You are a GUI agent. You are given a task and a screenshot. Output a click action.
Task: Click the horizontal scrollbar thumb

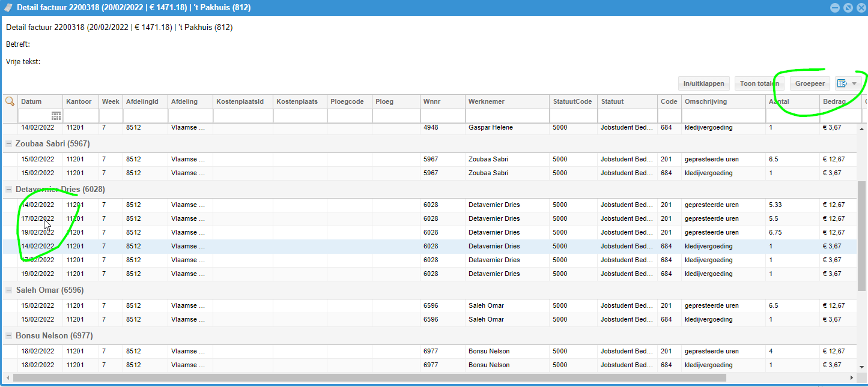click(x=369, y=378)
